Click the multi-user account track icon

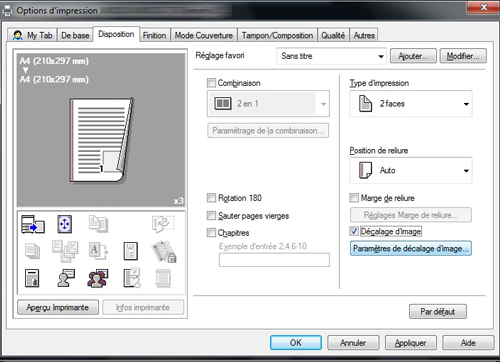click(98, 278)
